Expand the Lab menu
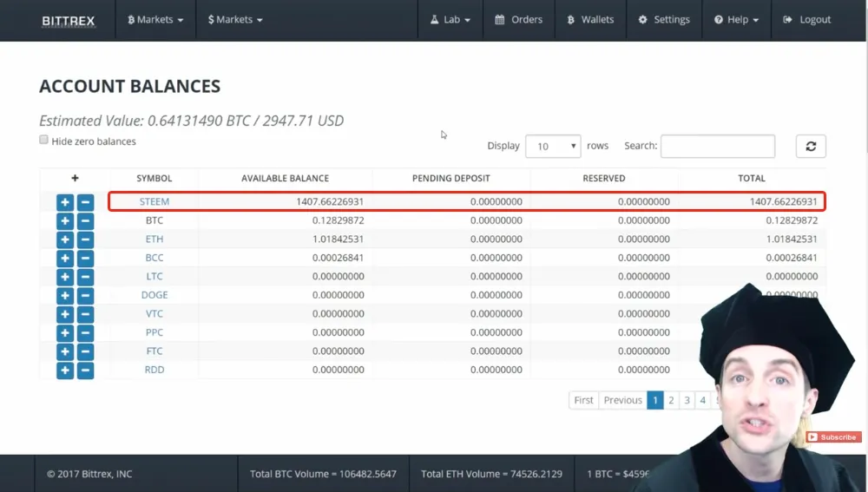Image resolution: width=868 pixels, height=492 pixels. (450, 19)
